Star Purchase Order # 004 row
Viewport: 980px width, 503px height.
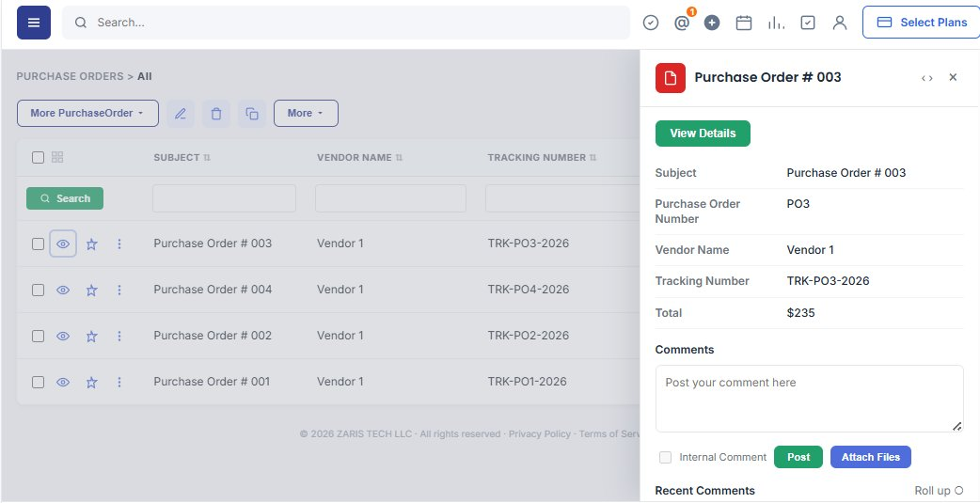[x=92, y=290]
